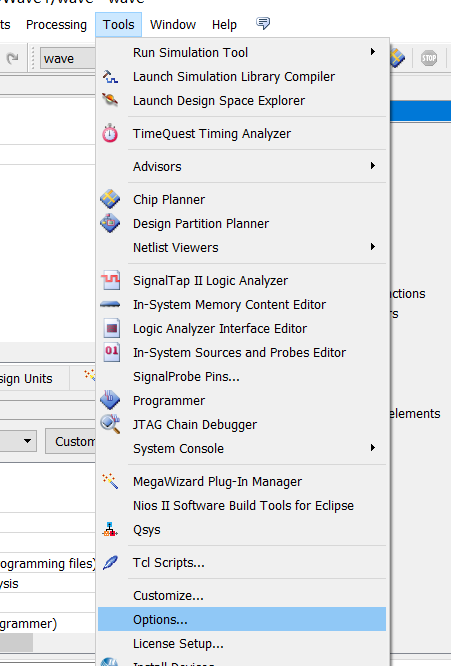Open the Processing menu
Image resolution: width=451 pixels, height=666 pixels.
pyautogui.click(x=56, y=25)
